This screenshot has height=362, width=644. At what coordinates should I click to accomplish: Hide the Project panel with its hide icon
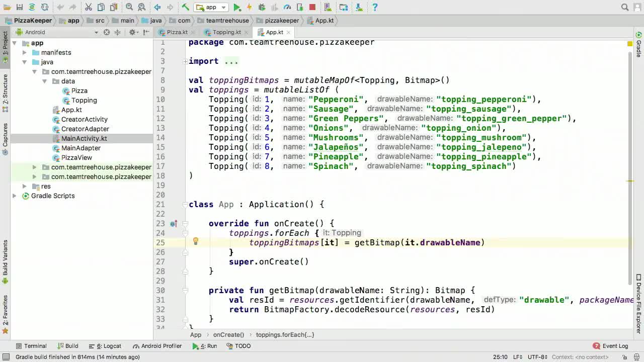(146, 32)
